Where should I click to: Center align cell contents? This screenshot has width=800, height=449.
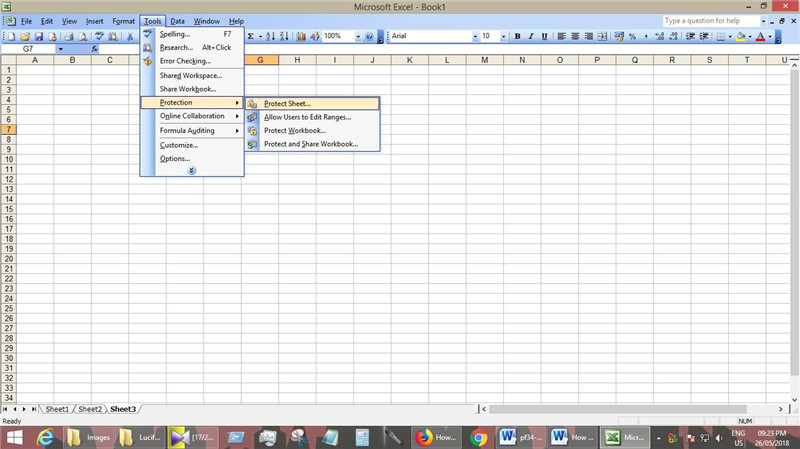575,36
